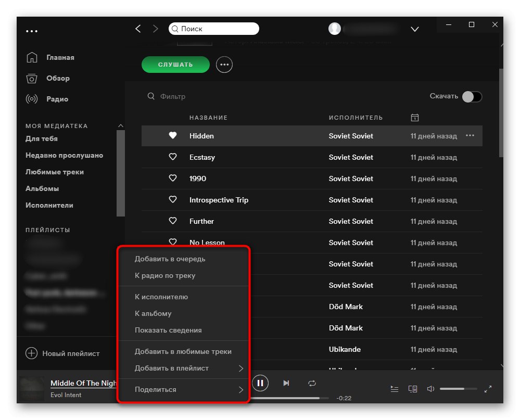Like the track 1990
The width and height of the screenshot is (520, 420).
[173, 178]
